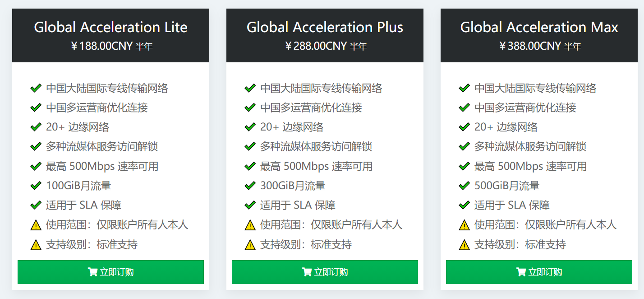The image size is (644, 299).
Task: Click warning icon beside 使用范围 in Max plan
Action: click(x=464, y=225)
